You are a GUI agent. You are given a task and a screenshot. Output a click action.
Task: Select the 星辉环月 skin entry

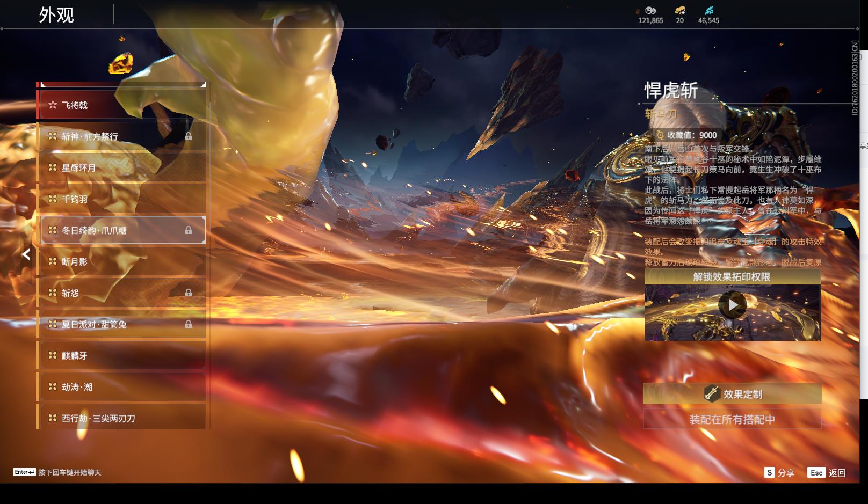[x=122, y=168]
